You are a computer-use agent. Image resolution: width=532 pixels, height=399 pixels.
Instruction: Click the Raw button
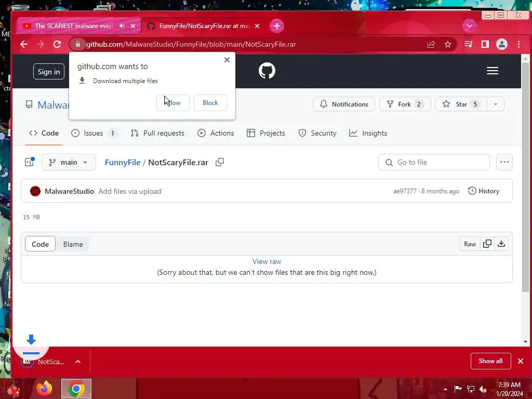pyautogui.click(x=470, y=244)
